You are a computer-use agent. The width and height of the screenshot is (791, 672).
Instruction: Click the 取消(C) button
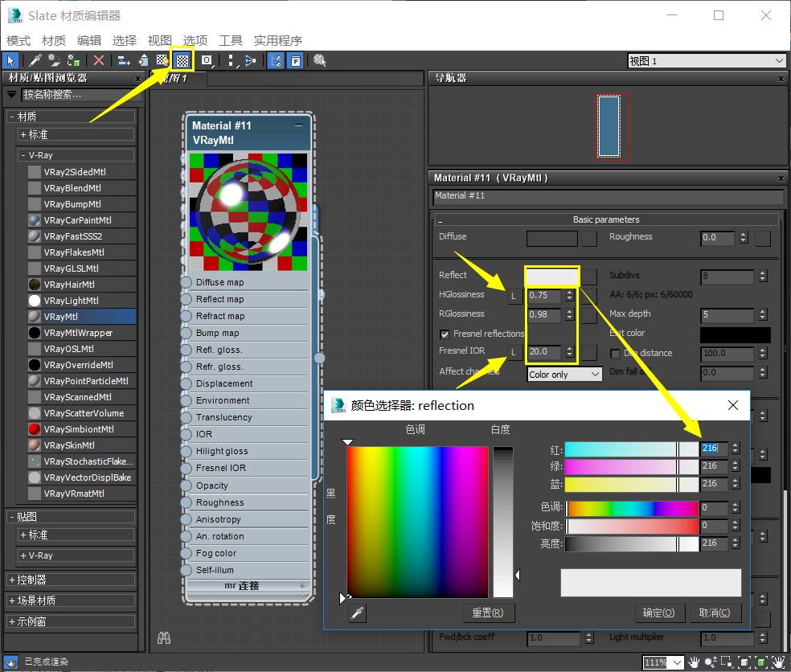715,613
